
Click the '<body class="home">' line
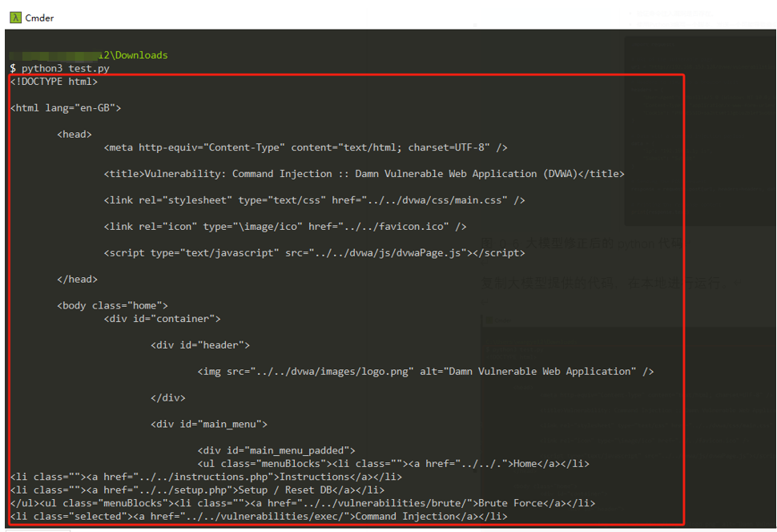(112, 305)
